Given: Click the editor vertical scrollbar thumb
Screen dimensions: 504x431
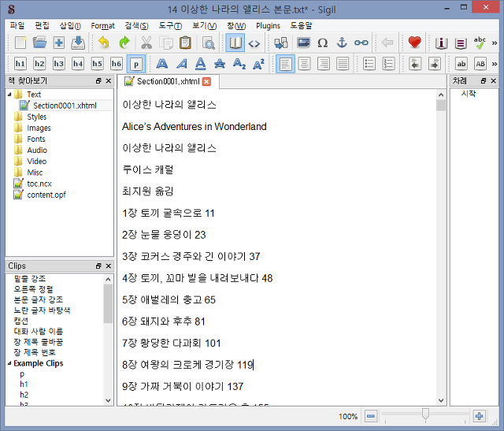Looking at the screenshot, I should pyautogui.click(x=441, y=105).
